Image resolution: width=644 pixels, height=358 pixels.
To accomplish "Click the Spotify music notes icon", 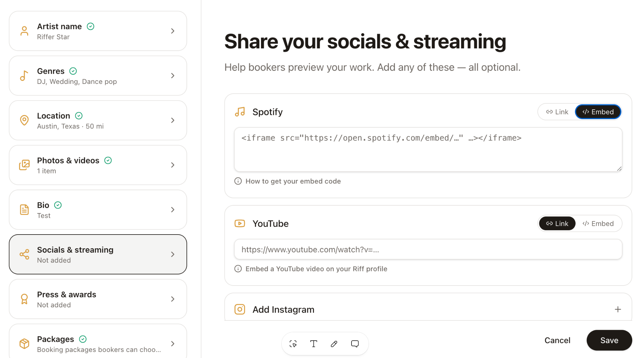I will tap(240, 112).
